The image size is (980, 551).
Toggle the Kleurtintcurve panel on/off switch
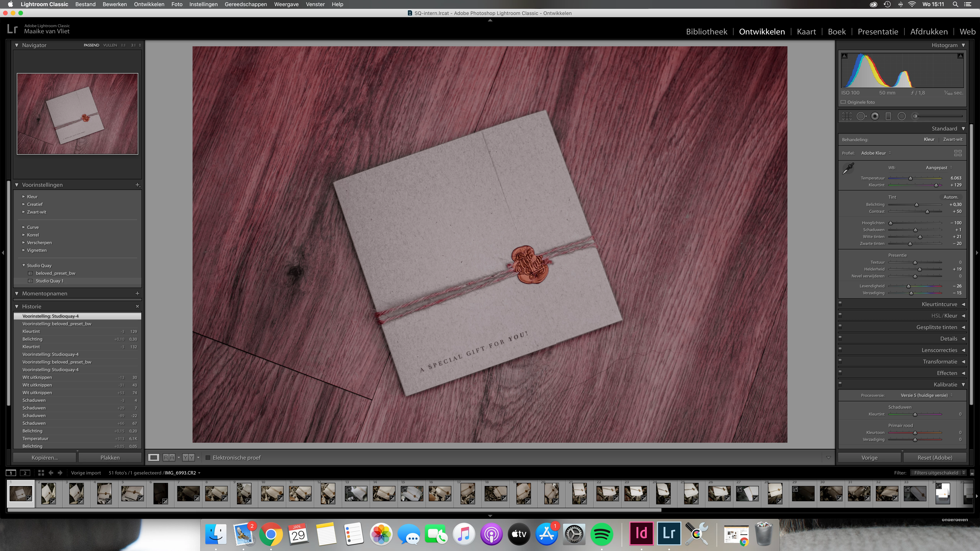[x=840, y=303]
